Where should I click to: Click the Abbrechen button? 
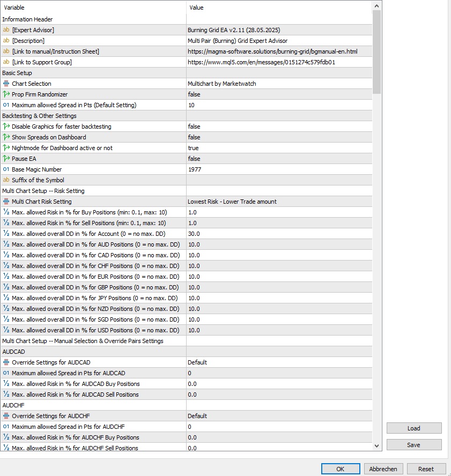[x=383, y=468]
